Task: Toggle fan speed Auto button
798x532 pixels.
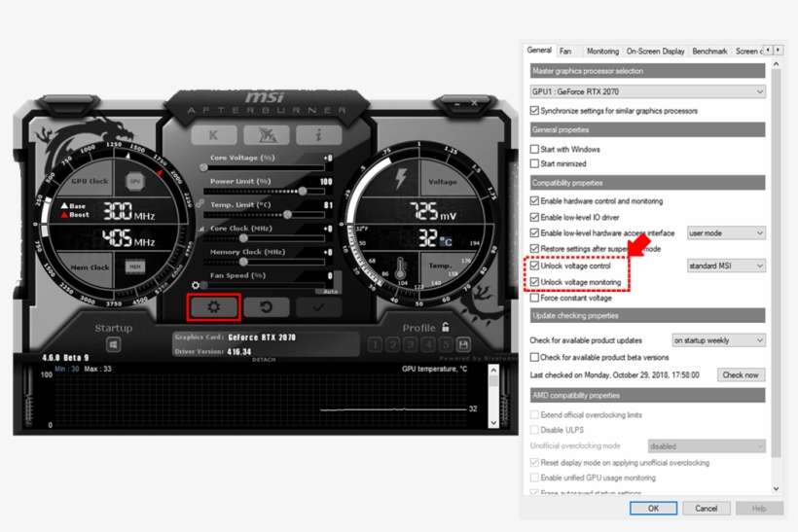Action: 330,292
